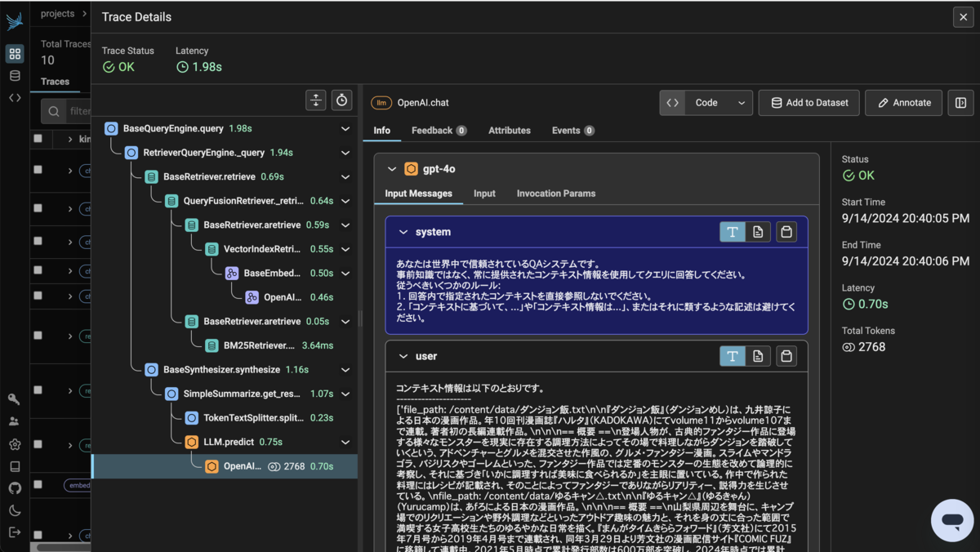Click the log out icon in sidebar

pos(15,532)
